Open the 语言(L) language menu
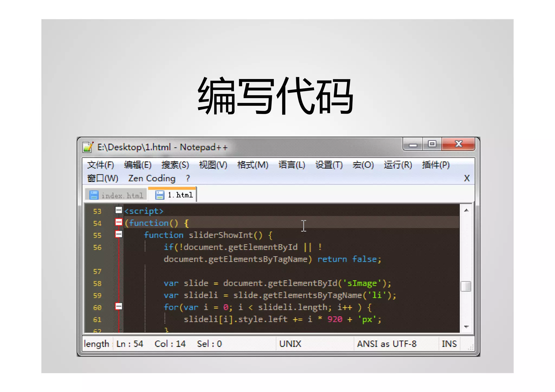The image size is (555, 392). click(x=292, y=165)
